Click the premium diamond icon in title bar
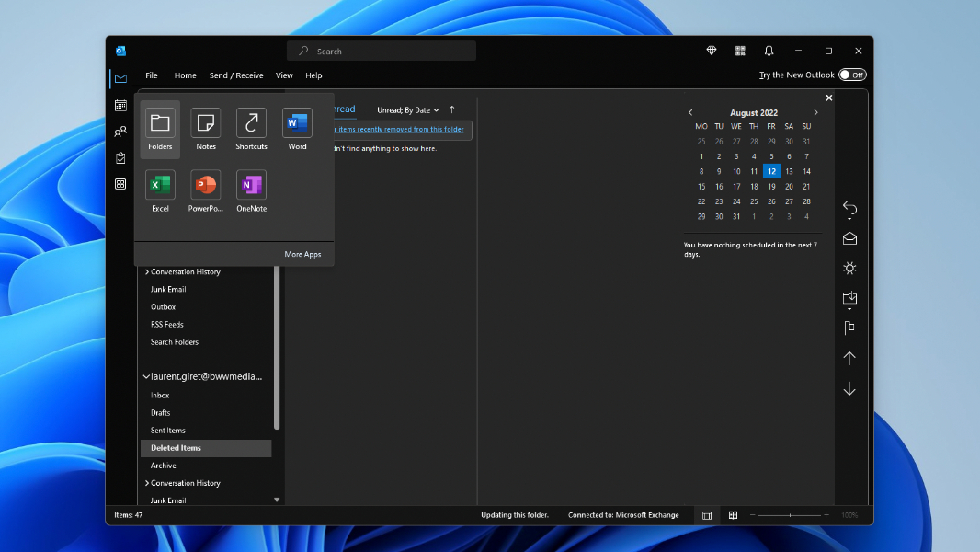 712,51
